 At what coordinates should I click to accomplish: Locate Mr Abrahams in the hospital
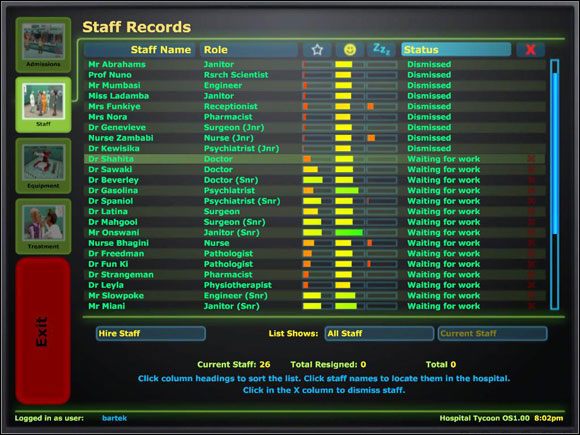(x=117, y=64)
